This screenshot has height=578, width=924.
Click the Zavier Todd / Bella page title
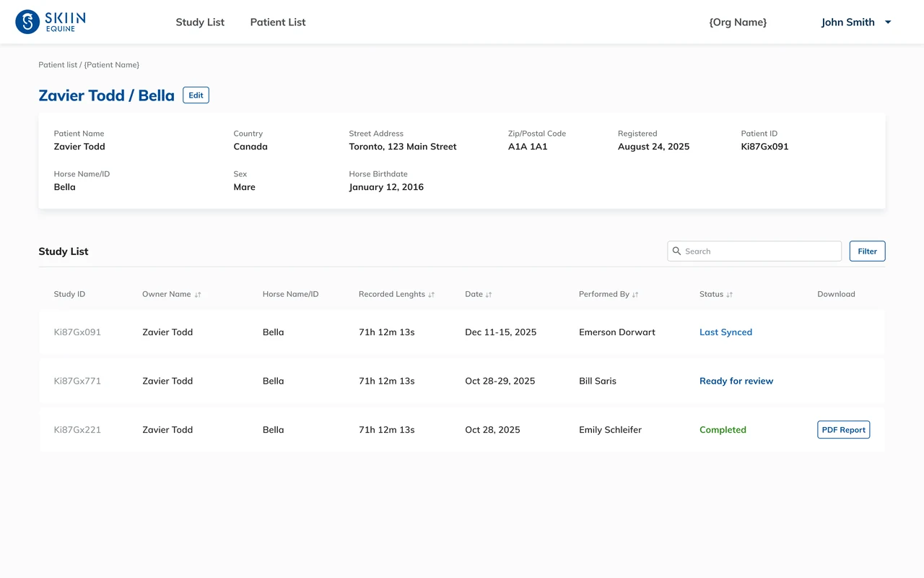106,95
